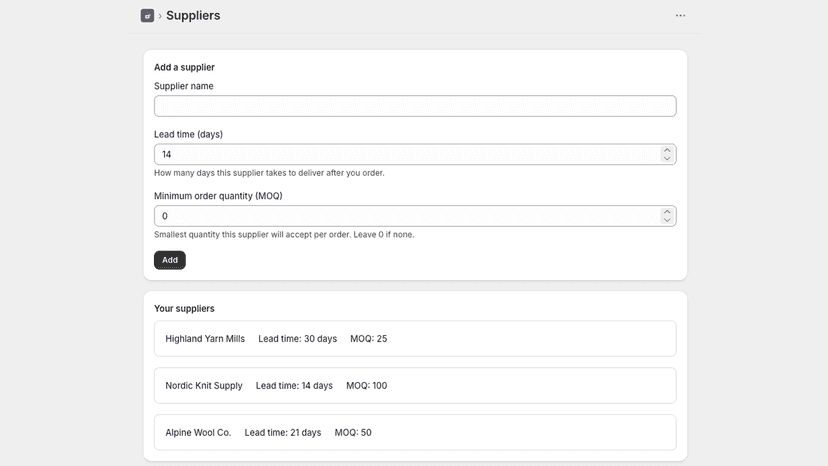Increase lead time days with up arrow
The height and width of the screenshot is (466, 828).
tap(667, 150)
